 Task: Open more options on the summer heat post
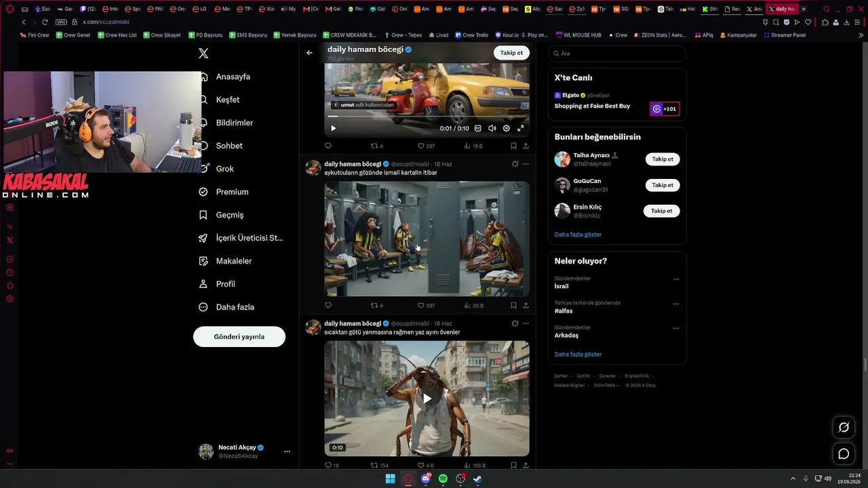pos(526,324)
